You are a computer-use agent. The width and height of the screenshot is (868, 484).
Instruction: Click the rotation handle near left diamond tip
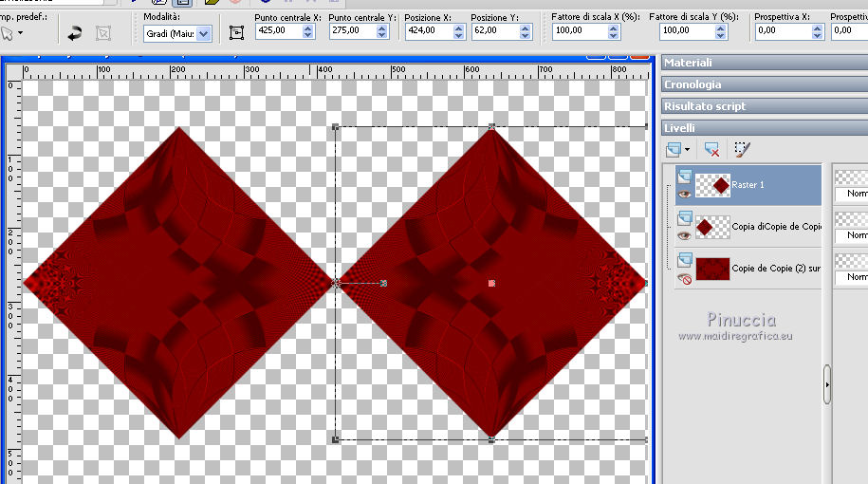point(383,283)
